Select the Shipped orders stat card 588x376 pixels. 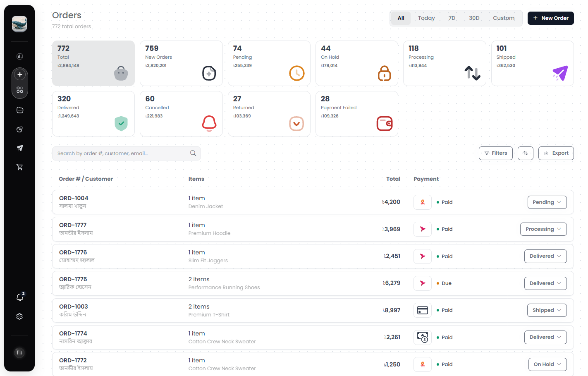tap(533, 63)
